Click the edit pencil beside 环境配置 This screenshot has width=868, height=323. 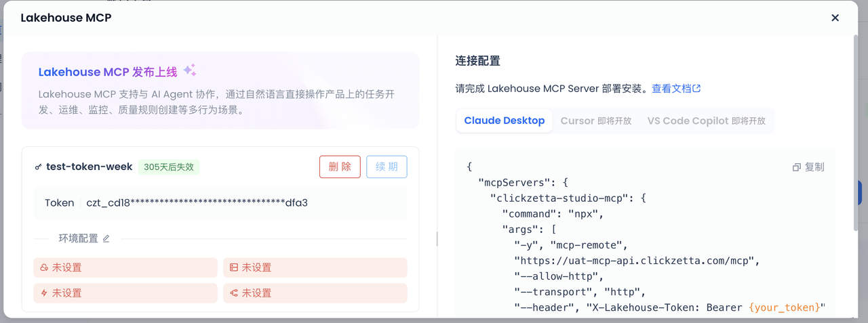coord(106,238)
